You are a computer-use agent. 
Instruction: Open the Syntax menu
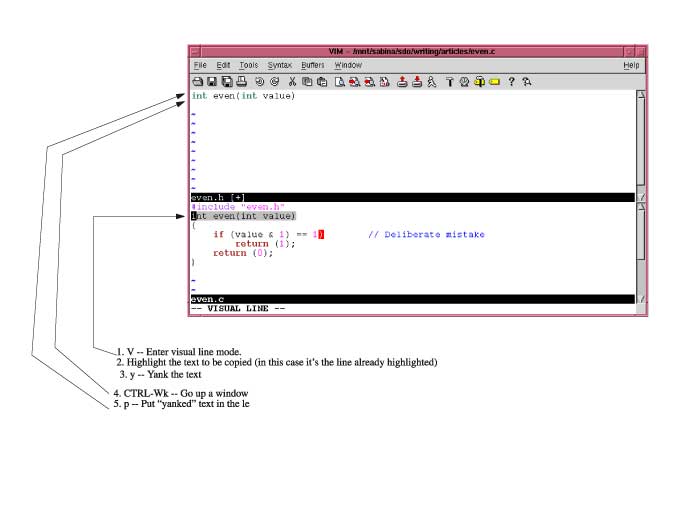click(280, 65)
